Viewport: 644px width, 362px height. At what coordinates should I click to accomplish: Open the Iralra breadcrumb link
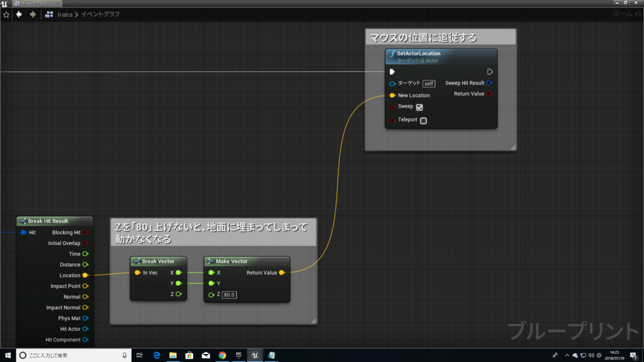point(65,14)
